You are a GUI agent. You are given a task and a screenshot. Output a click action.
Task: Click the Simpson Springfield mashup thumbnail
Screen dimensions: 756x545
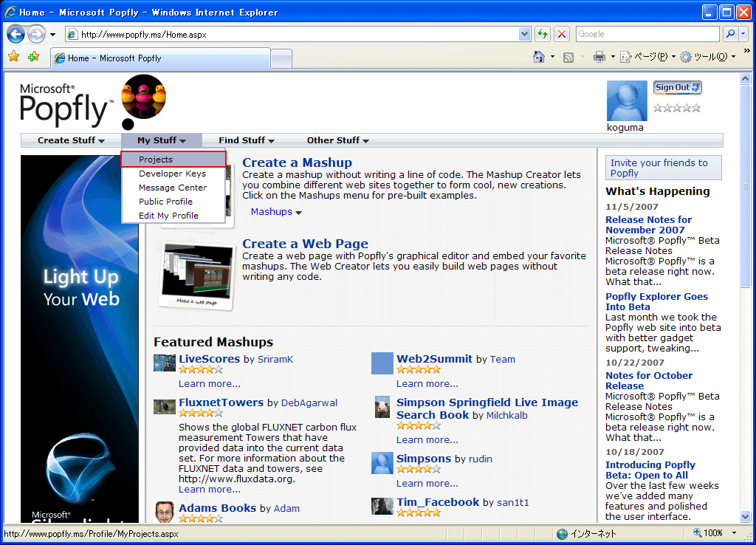382,407
